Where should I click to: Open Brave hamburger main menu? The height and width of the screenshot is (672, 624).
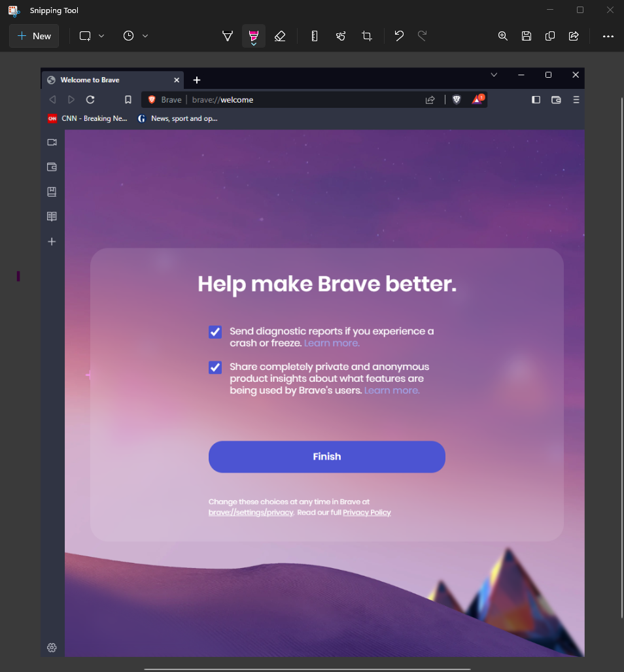(576, 100)
